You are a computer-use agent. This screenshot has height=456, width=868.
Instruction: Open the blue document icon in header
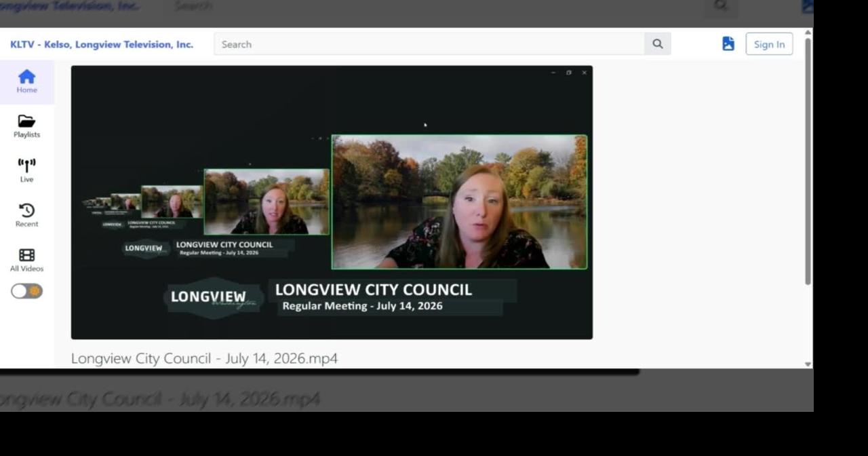click(x=728, y=43)
